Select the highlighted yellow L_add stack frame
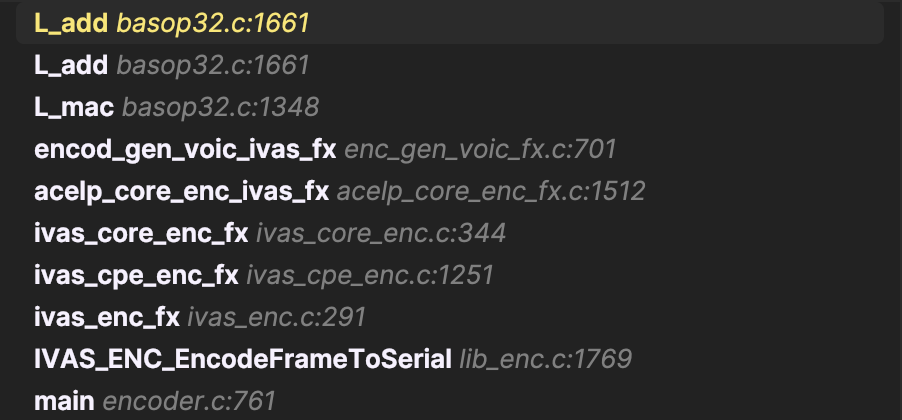This screenshot has width=902, height=420. click(x=71, y=25)
